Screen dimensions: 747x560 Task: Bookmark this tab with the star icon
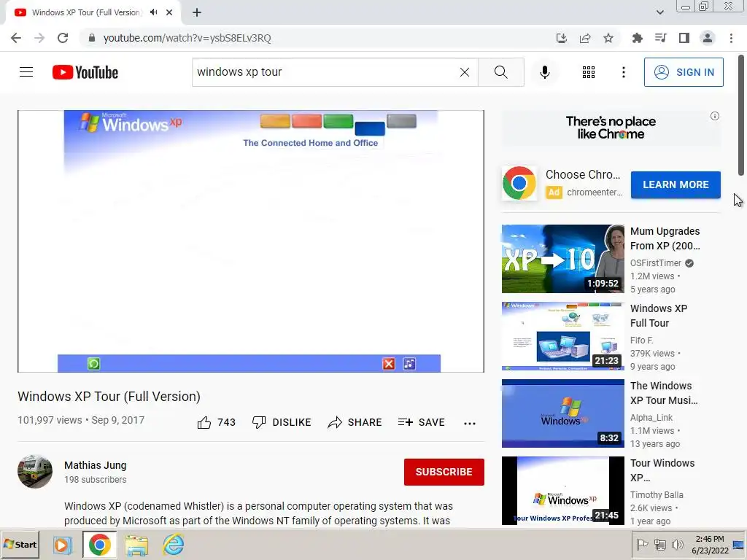[x=608, y=38]
